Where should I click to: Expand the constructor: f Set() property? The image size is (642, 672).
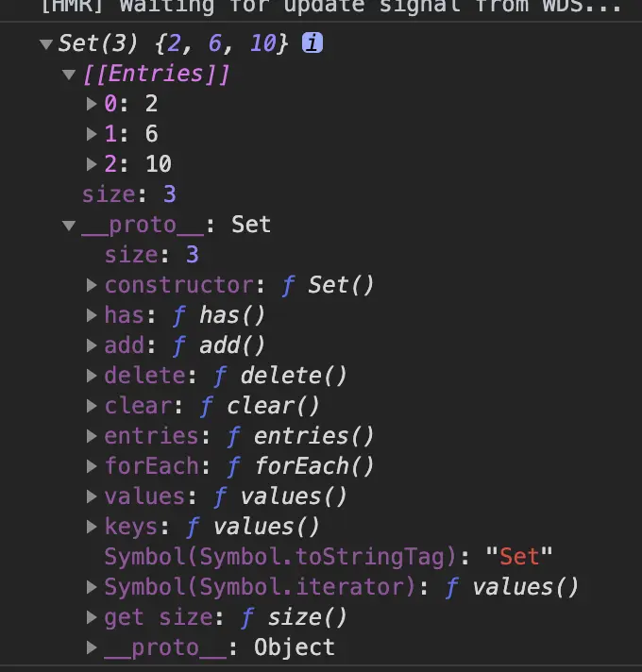[x=92, y=285]
